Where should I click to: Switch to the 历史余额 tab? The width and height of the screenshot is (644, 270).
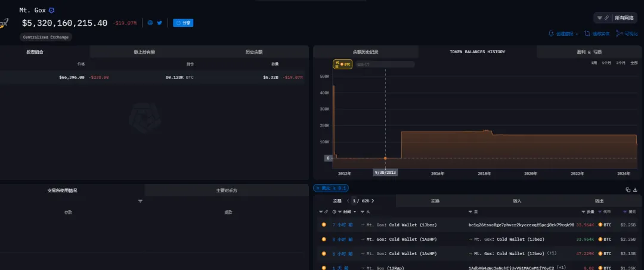[x=254, y=52]
